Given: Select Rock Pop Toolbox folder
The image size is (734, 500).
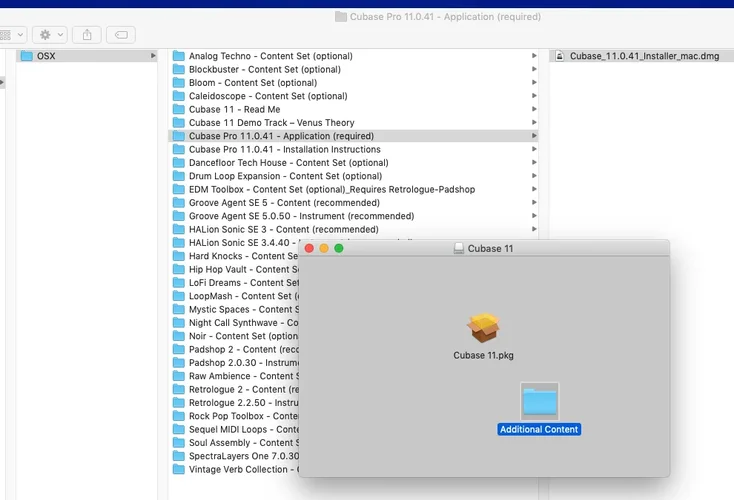Looking at the screenshot, I should 234,416.
